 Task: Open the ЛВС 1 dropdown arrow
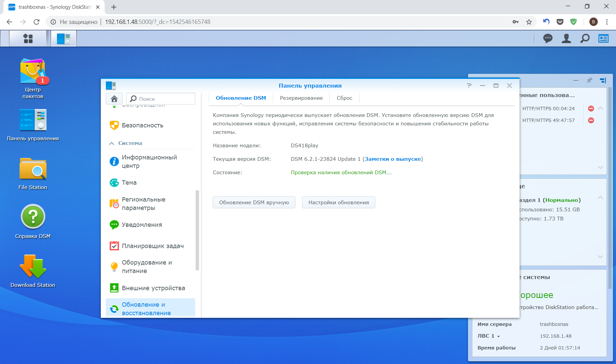coord(498,336)
